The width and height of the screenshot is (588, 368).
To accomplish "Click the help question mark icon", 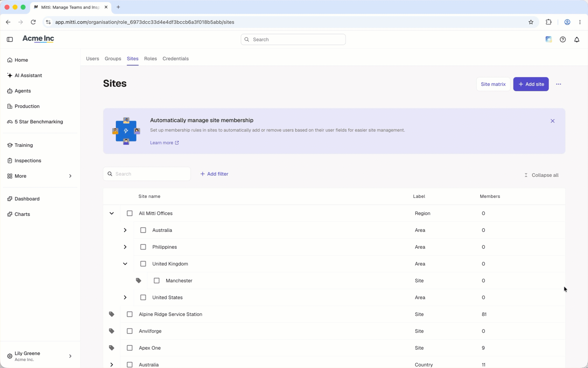I will (x=563, y=39).
